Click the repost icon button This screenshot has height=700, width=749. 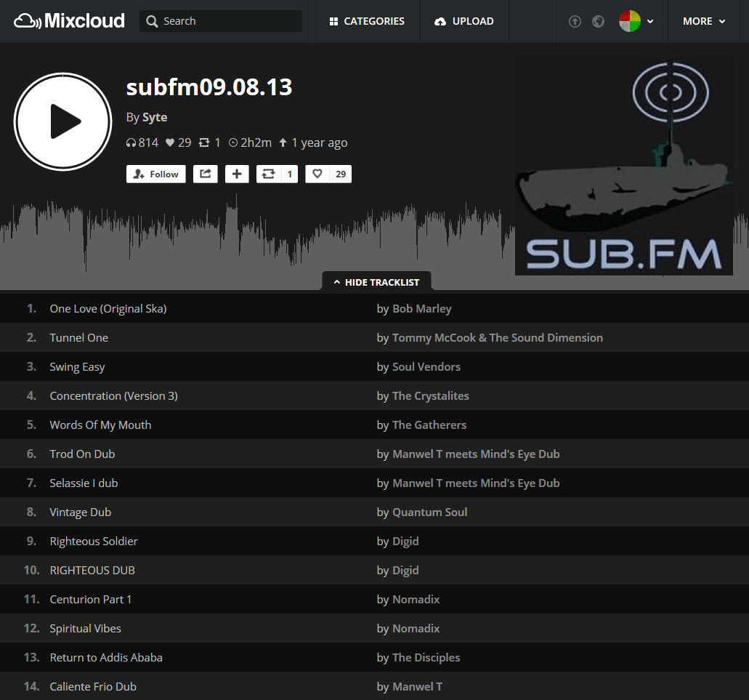[269, 174]
